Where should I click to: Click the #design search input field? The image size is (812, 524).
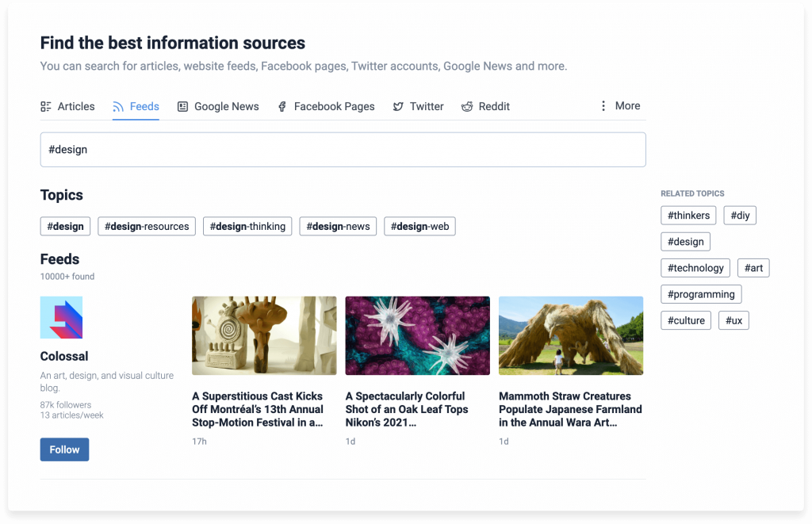343,149
